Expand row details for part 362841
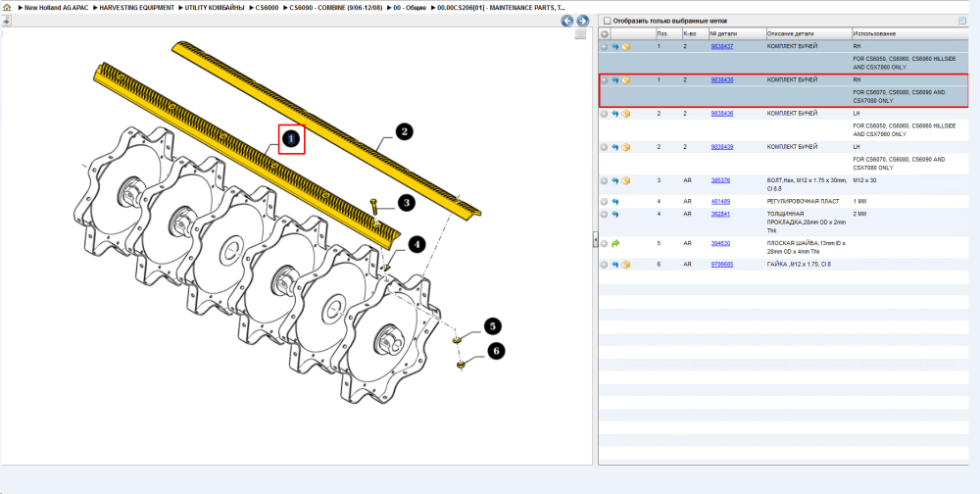 tap(605, 215)
